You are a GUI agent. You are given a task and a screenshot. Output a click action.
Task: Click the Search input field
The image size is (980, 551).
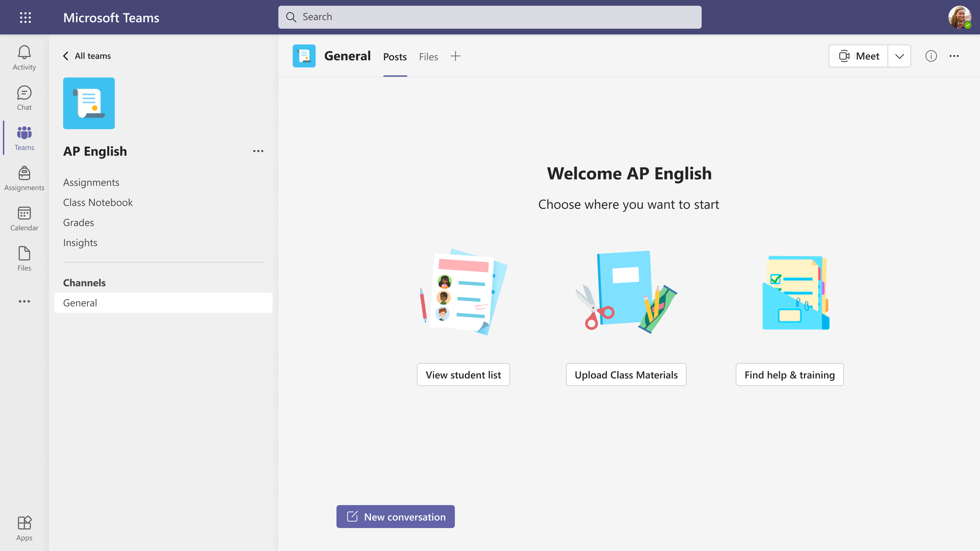coord(490,17)
